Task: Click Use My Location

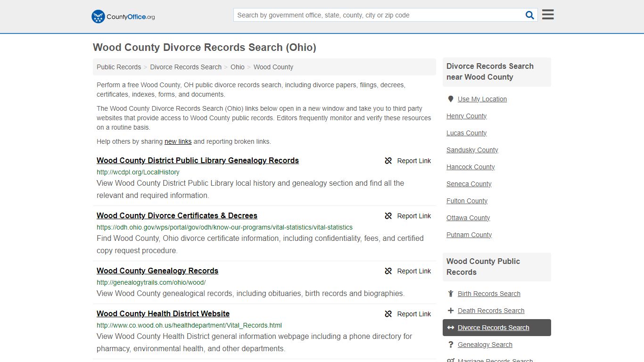Action: (x=482, y=99)
